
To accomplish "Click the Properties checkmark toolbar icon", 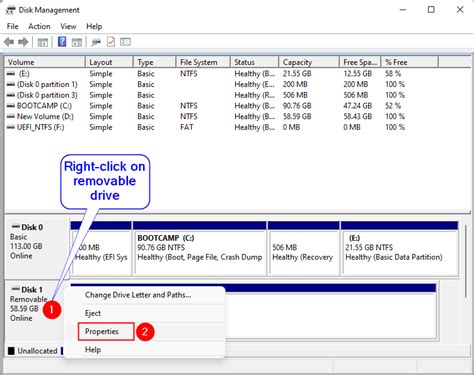I will coord(111,42).
